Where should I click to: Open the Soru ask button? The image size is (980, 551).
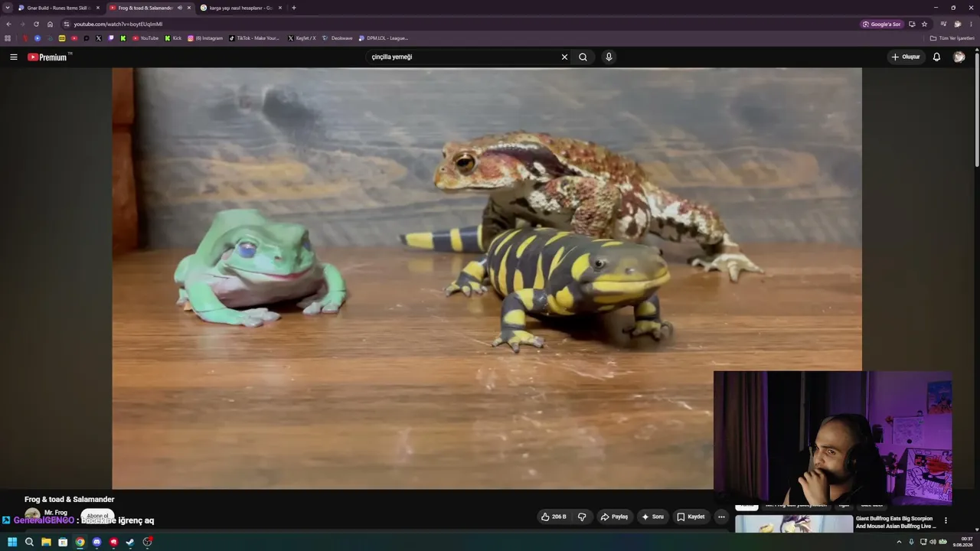pos(652,517)
